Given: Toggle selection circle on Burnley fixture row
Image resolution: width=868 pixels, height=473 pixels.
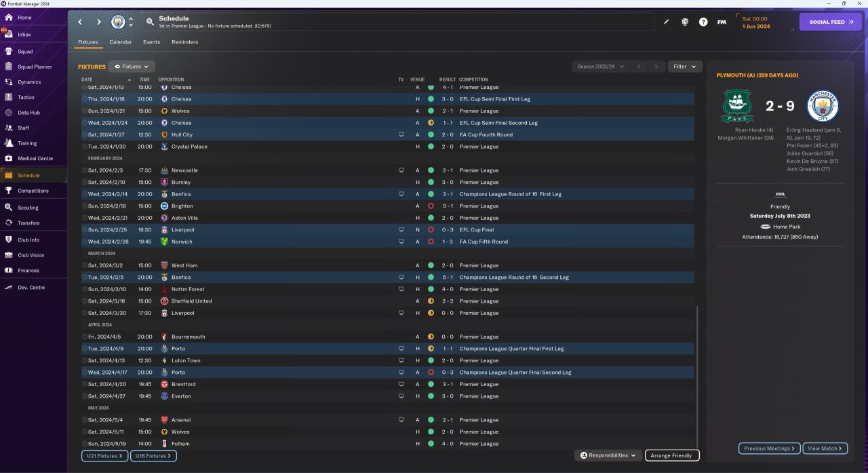Looking at the screenshot, I should click(85, 182).
